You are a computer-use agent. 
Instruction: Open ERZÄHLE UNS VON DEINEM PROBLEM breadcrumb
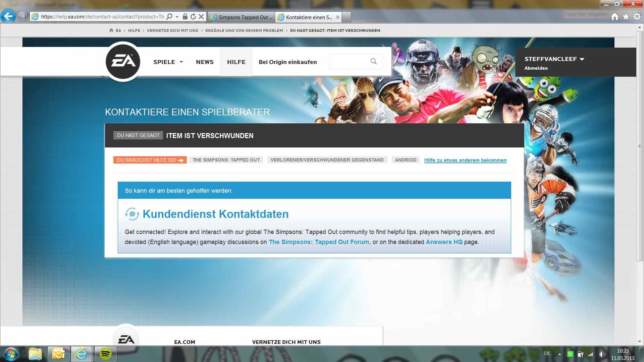pyautogui.click(x=244, y=31)
